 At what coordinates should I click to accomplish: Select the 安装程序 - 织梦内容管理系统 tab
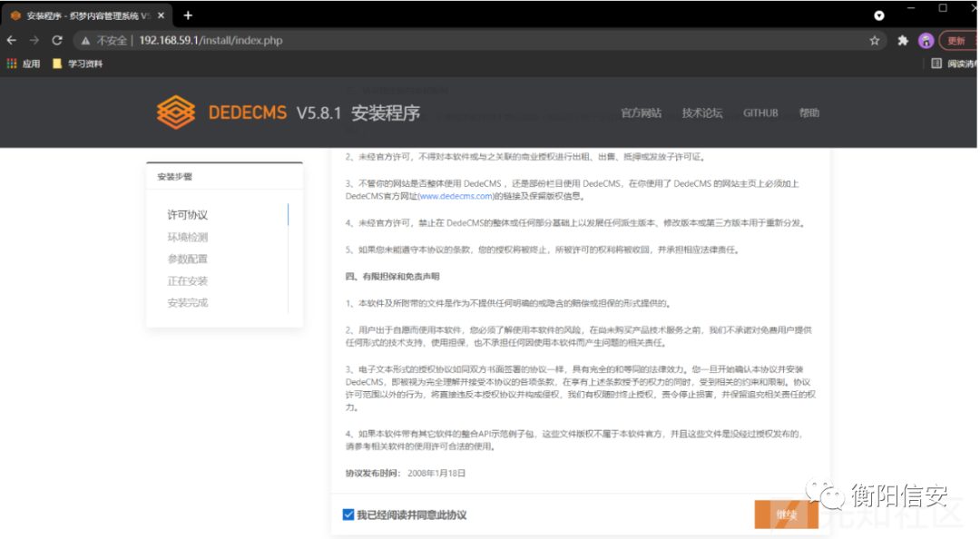pyautogui.click(x=87, y=15)
